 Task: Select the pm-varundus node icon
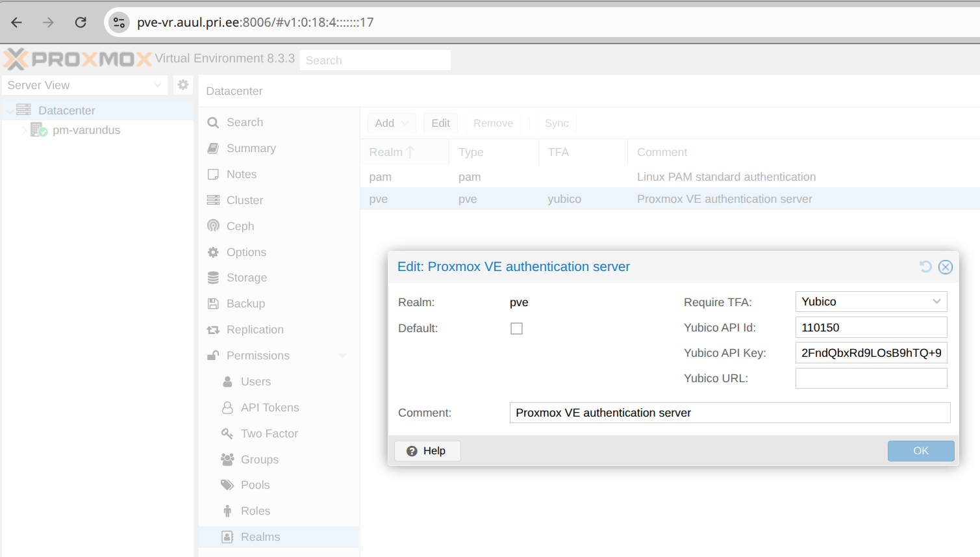(x=39, y=130)
